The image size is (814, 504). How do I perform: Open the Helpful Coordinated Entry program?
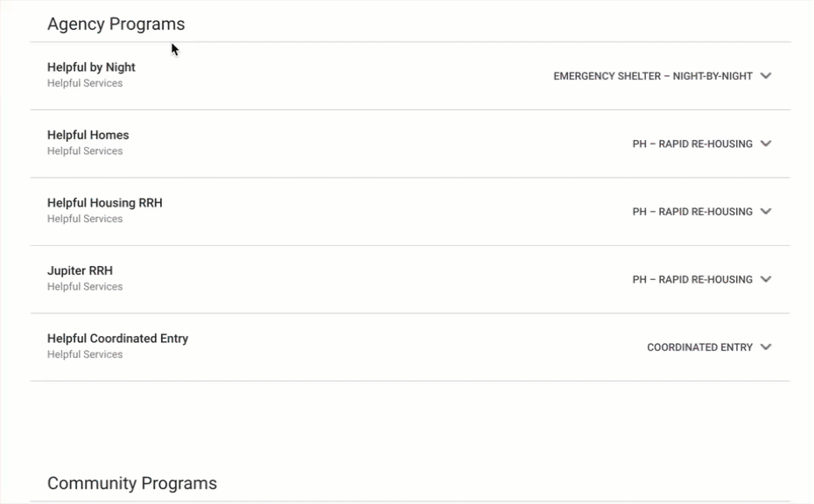coord(117,339)
